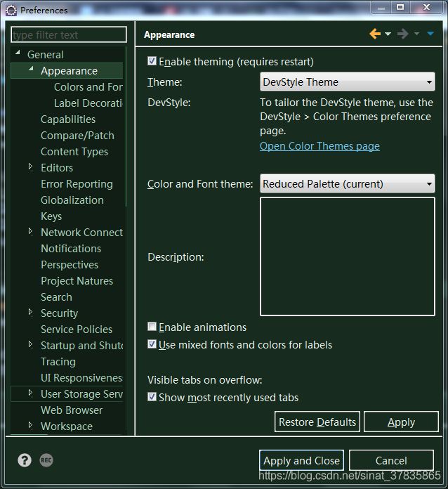This screenshot has height=489, width=448.
Task: Open Keys preference page
Action: point(51,216)
